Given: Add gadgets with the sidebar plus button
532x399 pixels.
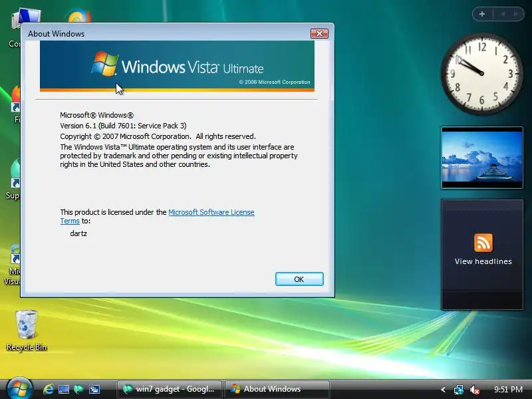Looking at the screenshot, I should 481,14.
